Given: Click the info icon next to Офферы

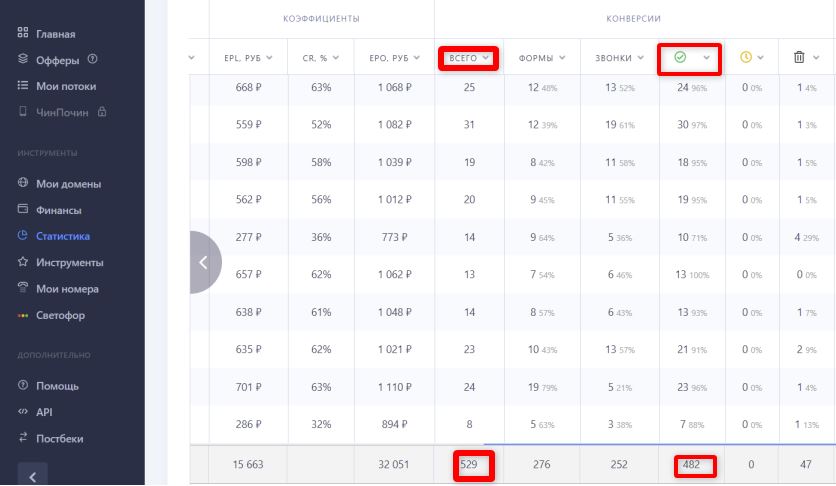Looking at the screenshot, I should click(x=92, y=60).
